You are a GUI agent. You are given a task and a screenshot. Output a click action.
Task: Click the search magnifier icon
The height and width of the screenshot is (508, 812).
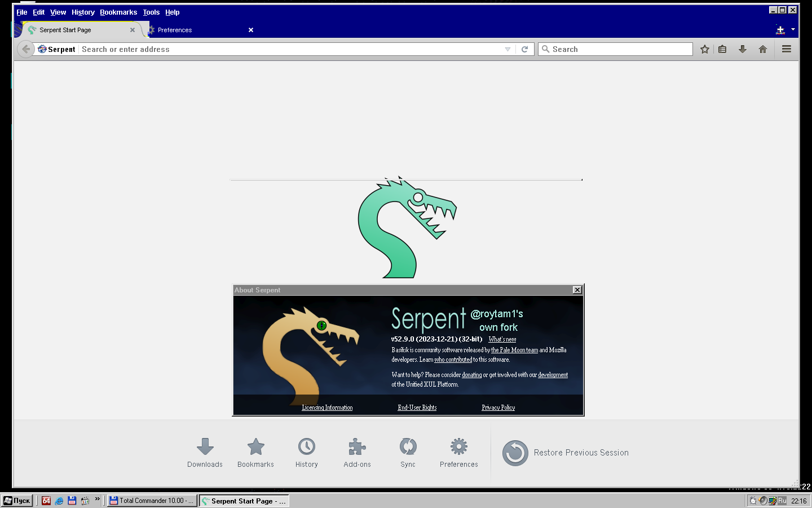coord(545,49)
